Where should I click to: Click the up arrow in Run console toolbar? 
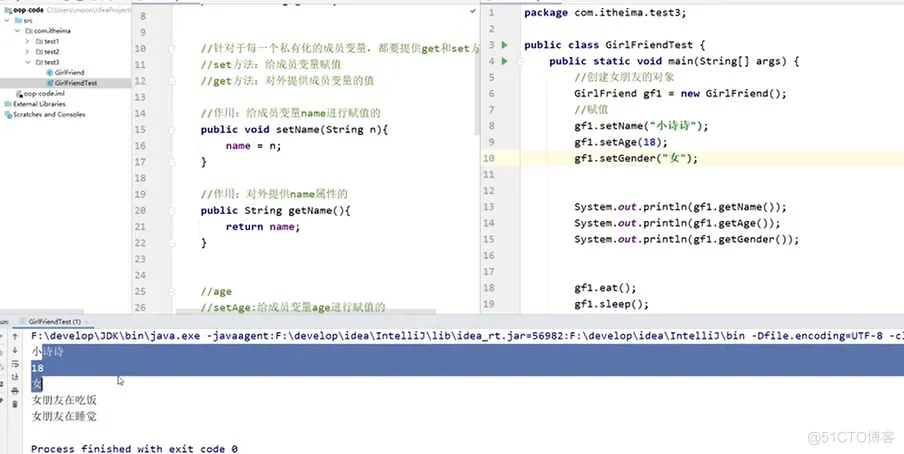[x=15, y=336]
